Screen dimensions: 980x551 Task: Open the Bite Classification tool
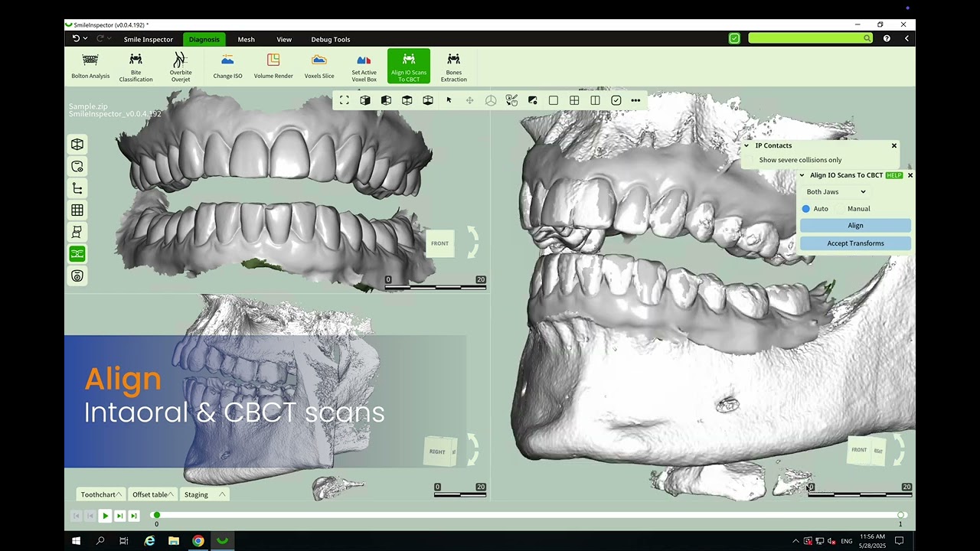pyautogui.click(x=136, y=67)
